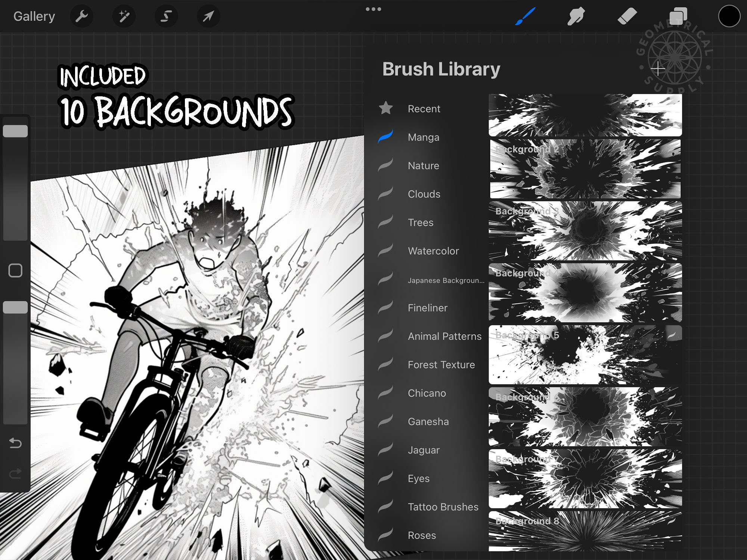
Task: Choose the Background 3 brush
Action: coord(585,231)
